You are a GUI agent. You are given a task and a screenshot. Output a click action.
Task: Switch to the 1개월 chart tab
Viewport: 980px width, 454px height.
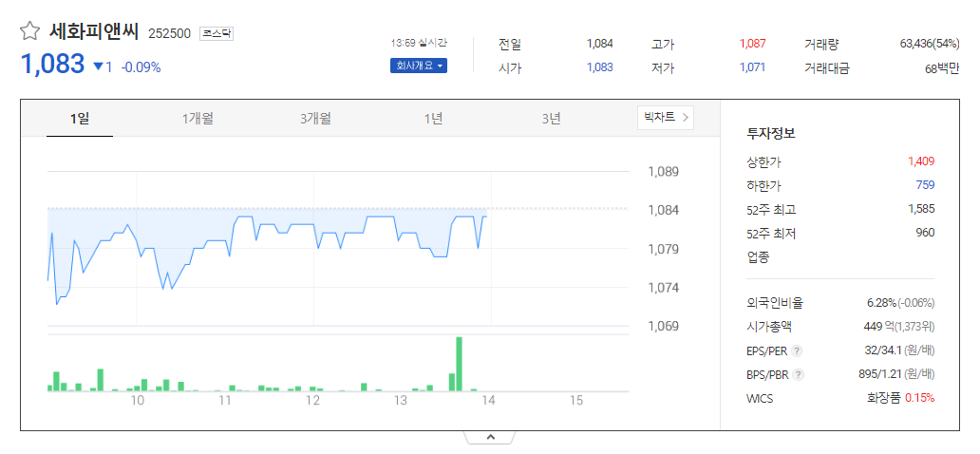(198, 118)
